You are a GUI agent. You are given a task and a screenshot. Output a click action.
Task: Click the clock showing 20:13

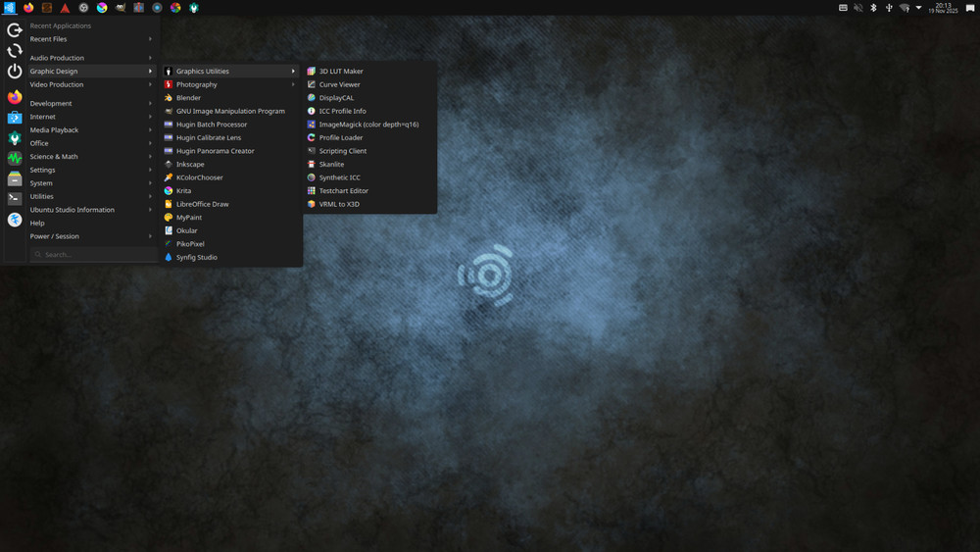coord(943,8)
